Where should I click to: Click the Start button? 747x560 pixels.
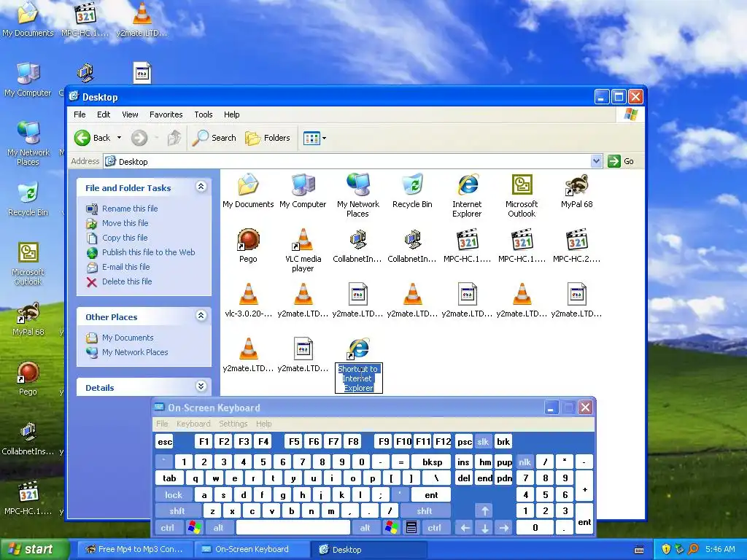pos(34,550)
